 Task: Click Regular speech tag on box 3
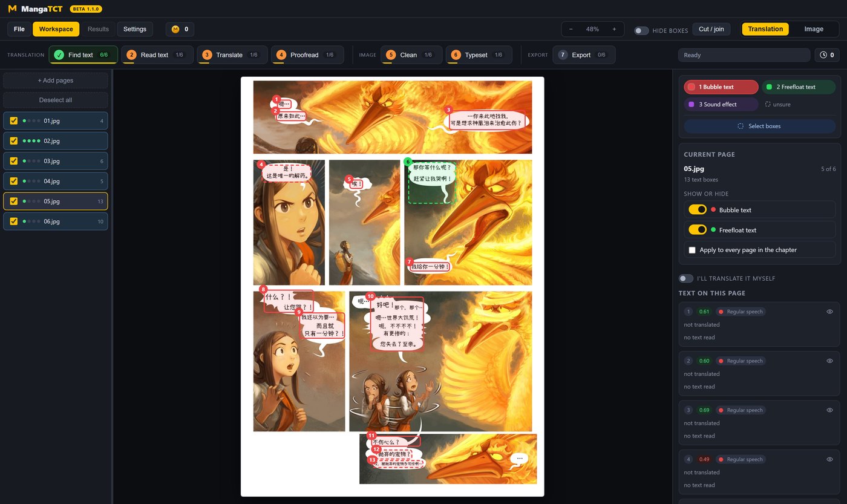click(x=741, y=410)
